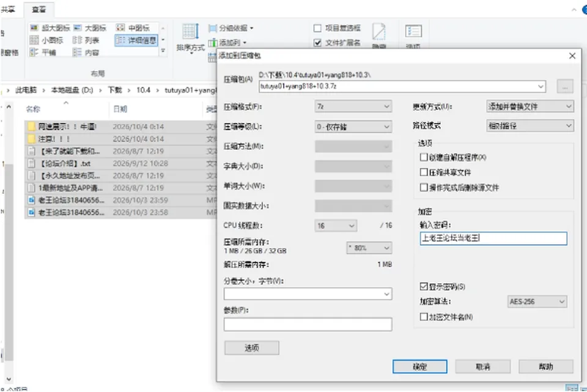Open the 共享 ribbon tab
Screen dimensions: 587x392
pyautogui.click(x=8, y=9)
